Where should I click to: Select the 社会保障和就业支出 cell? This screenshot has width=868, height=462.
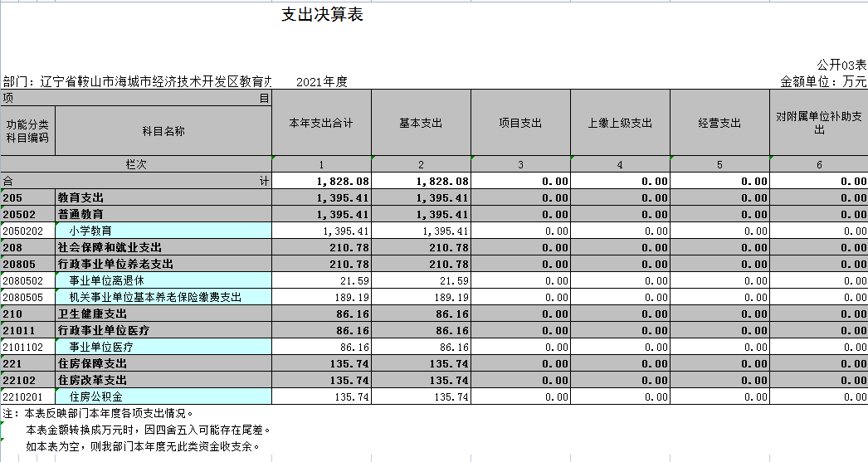tap(163, 247)
